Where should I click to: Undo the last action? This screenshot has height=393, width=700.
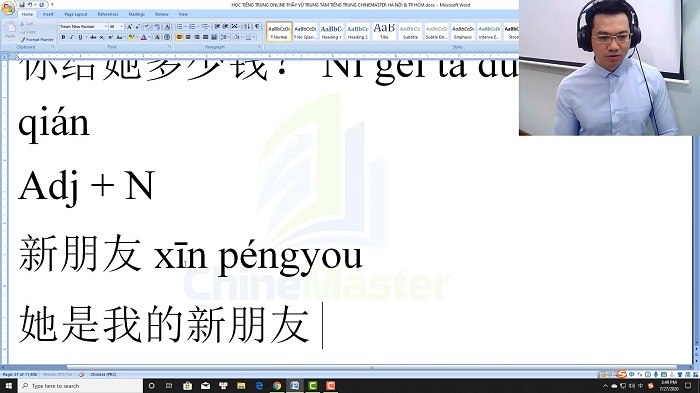pyautogui.click(x=30, y=4)
